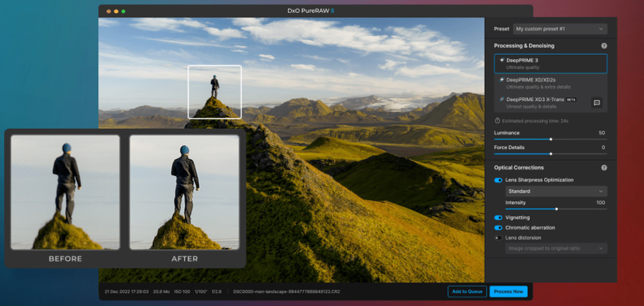Expand the Standard sharpness dropdown
This screenshot has width=644, height=306.
(555, 191)
